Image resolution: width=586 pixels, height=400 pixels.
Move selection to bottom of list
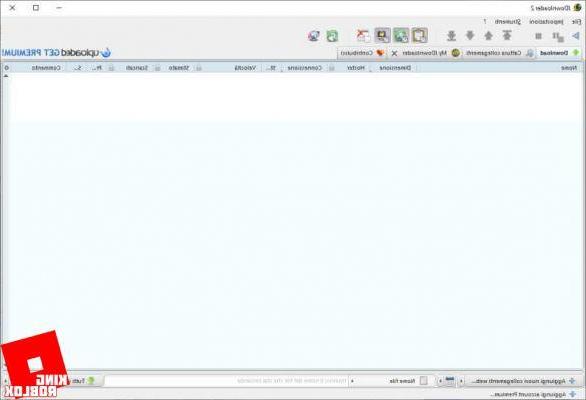pyautogui.click(x=451, y=36)
